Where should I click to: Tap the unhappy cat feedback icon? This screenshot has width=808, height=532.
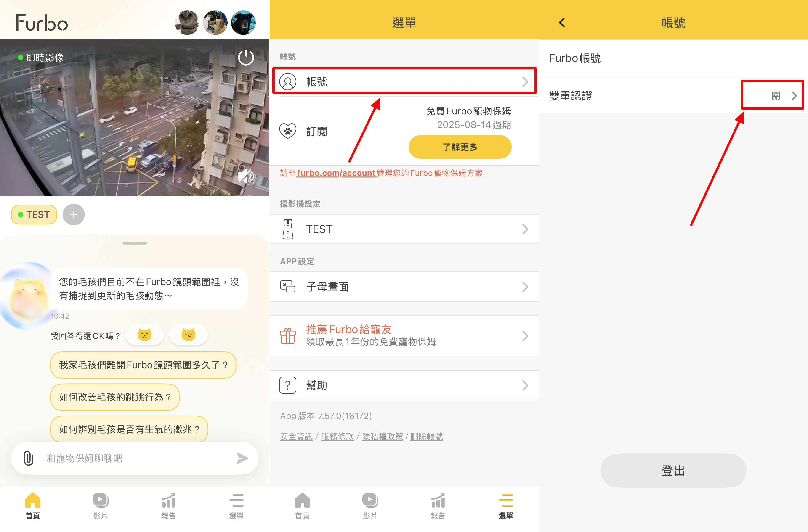pos(189,335)
